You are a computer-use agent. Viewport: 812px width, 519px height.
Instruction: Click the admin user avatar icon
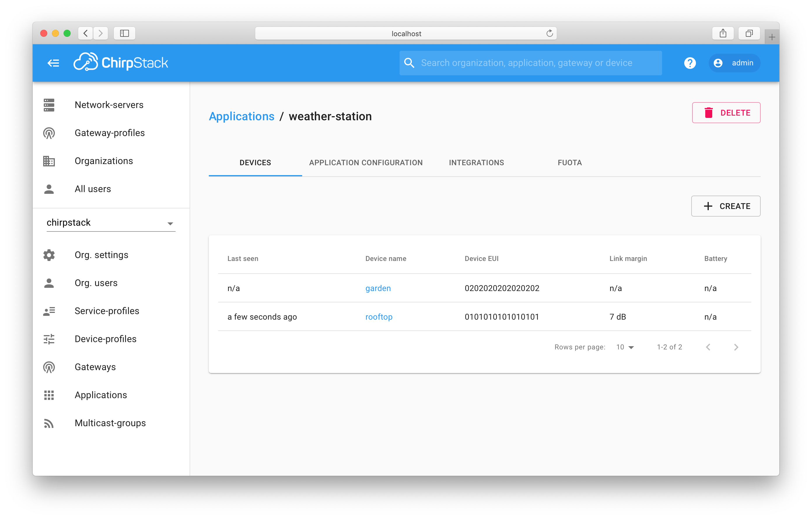(718, 63)
